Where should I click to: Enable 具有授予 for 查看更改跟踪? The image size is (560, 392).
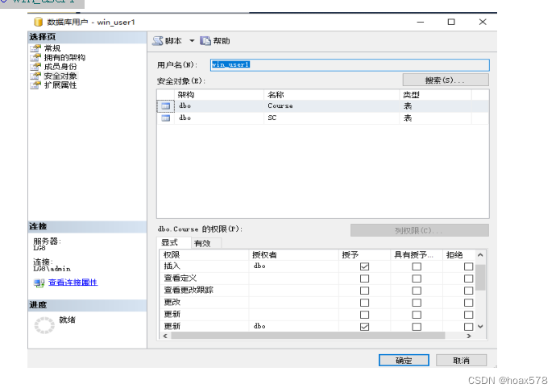tap(417, 291)
